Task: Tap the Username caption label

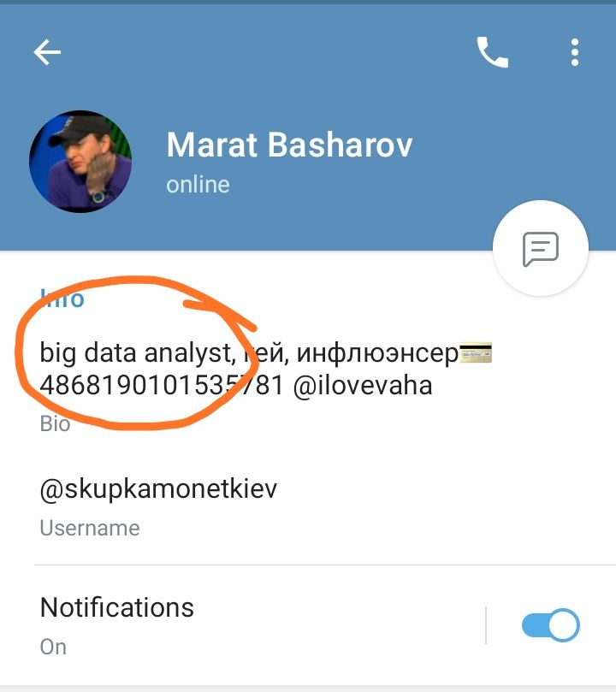Action: tap(90, 528)
